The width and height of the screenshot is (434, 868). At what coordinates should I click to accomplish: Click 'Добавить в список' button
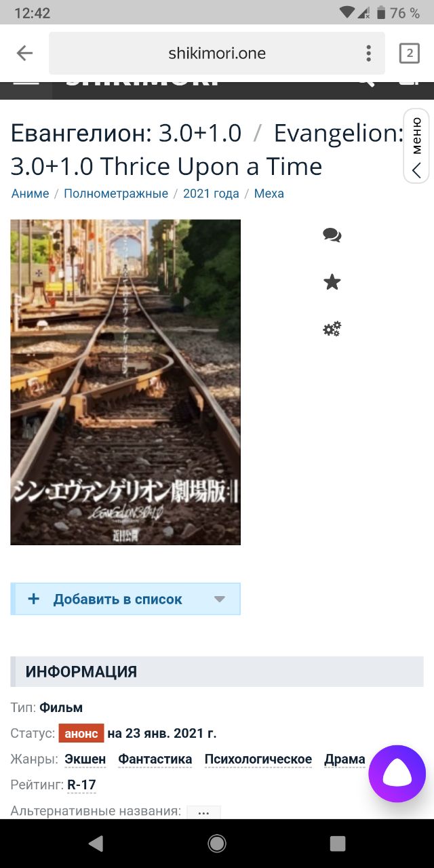(x=125, y=599)
